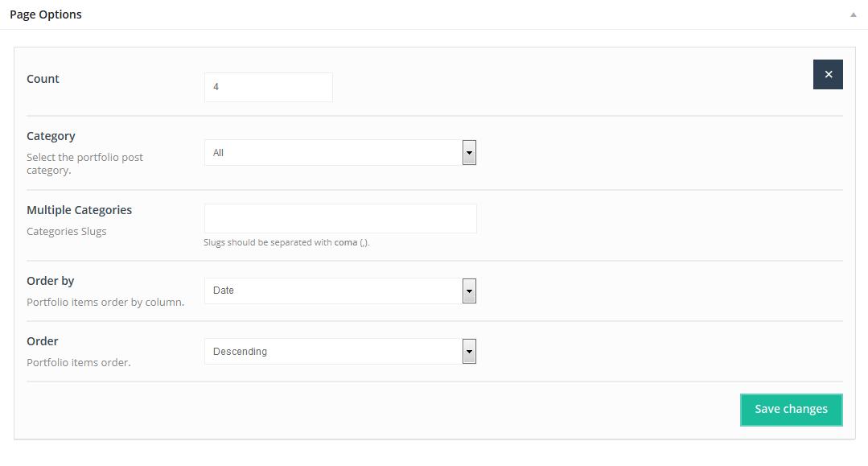868x466 pixels.
Task: Click the bold Order label above Portfolio items order
Action: (x=43, y=341)
